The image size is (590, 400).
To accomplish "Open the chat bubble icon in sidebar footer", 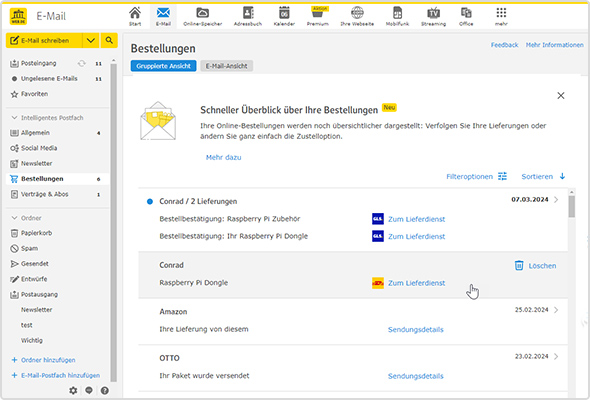I will point(89,390).
